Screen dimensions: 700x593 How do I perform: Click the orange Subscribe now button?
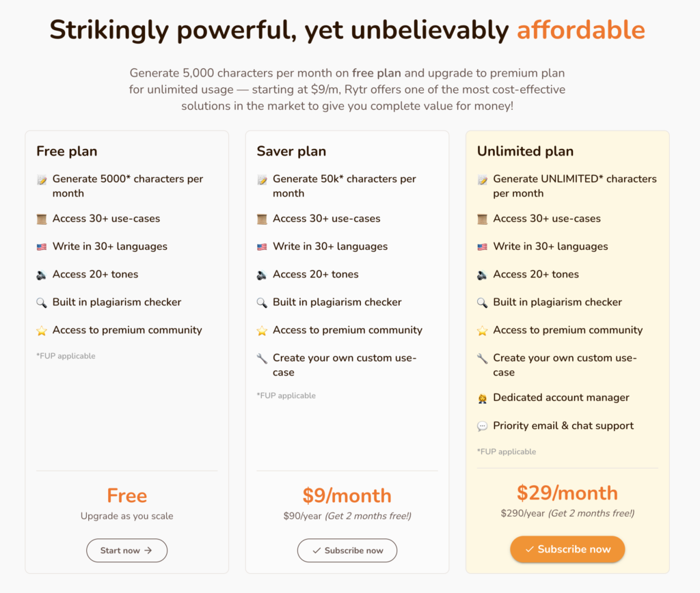(567, 549)
